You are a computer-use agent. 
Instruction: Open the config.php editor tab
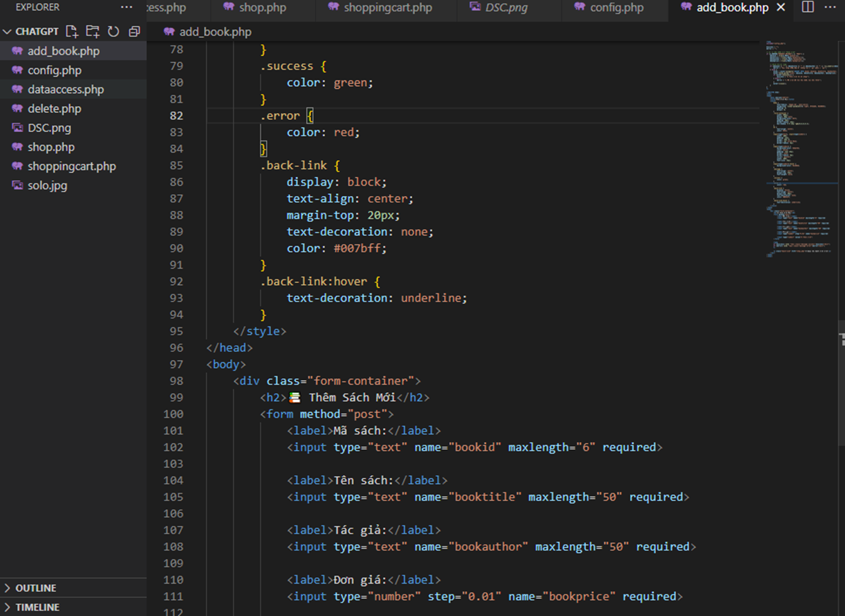click(x=616, y=7)
